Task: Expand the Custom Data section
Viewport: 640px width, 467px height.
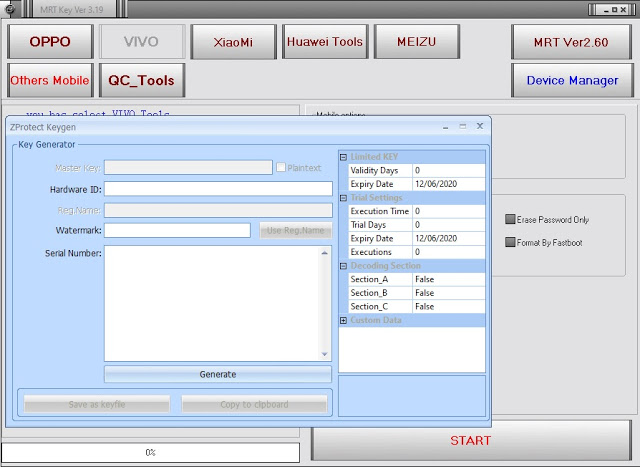Action: coord(343,320)
